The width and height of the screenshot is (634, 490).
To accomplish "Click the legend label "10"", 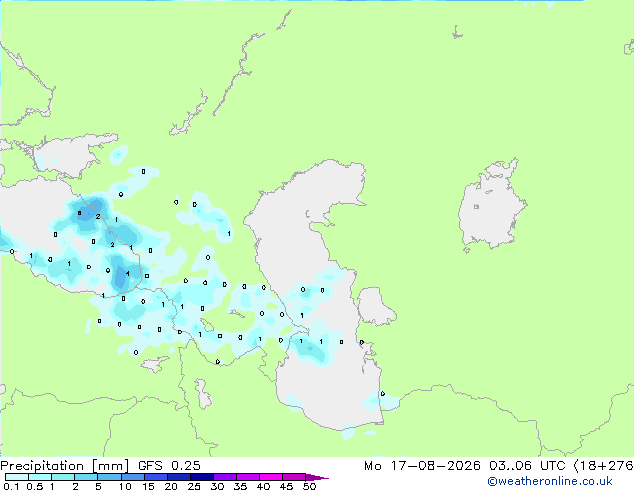I will tap(125, 486).
